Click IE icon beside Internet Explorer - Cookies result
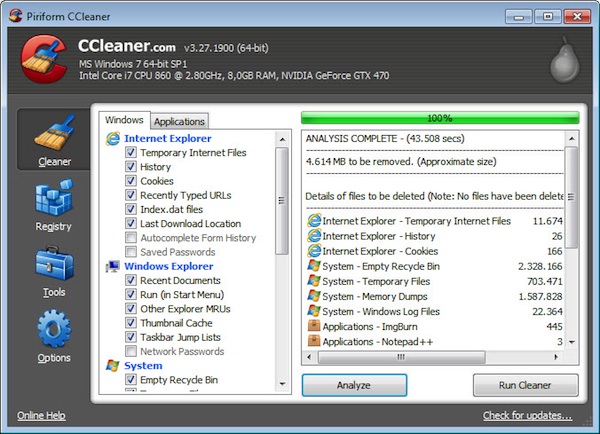 (x=314, y=251)
